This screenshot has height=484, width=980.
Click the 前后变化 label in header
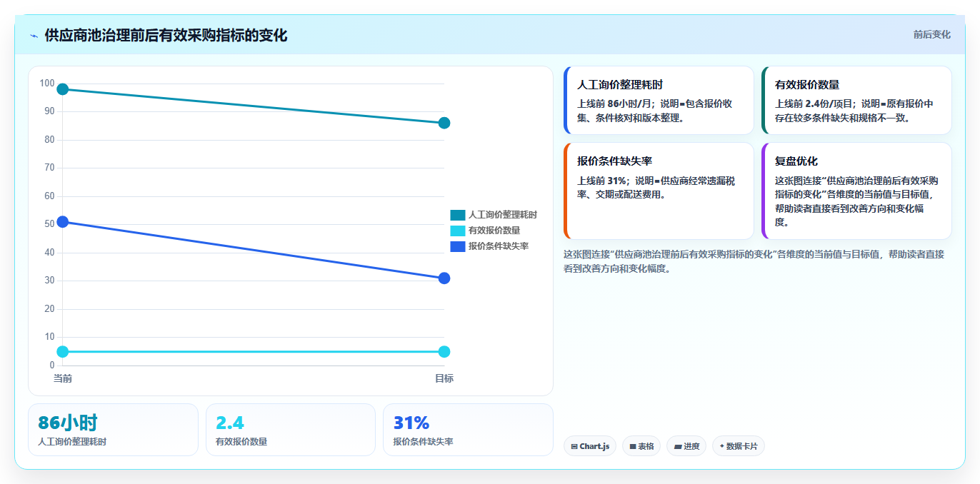pyautogui.click(x=931, y=34)
